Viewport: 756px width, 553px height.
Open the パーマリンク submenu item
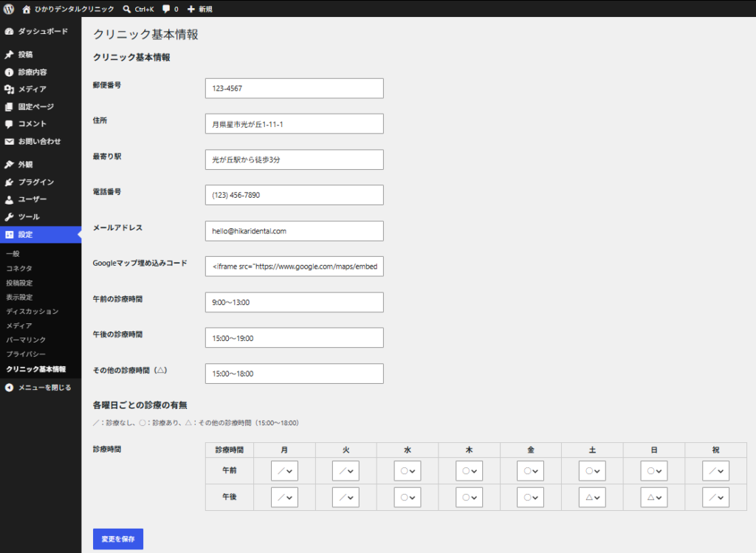pos(26,340)
